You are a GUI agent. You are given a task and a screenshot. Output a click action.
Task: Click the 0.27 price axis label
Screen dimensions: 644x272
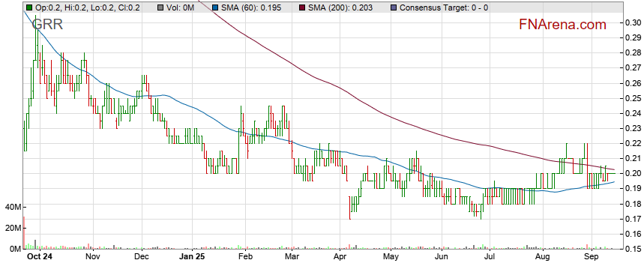pyautogui.click(x=634, y=67)
